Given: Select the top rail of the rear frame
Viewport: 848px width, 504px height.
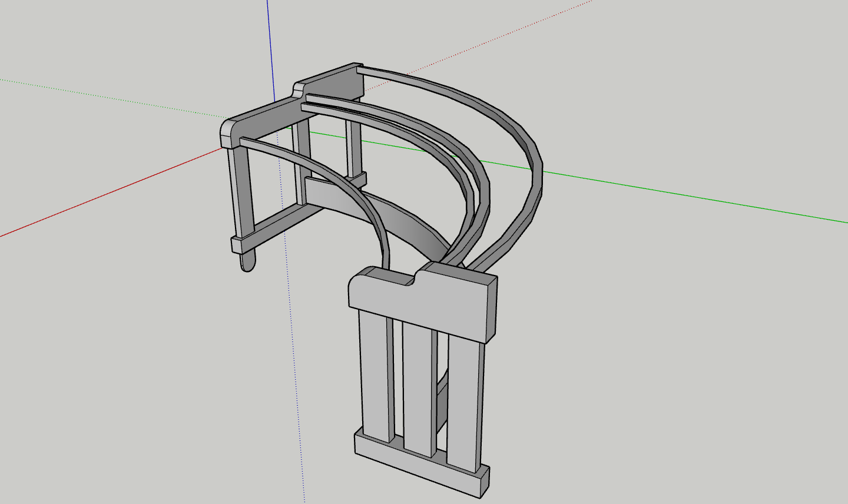Looking at the screenshot, I should pyautogui.click(x=293, y=109).
